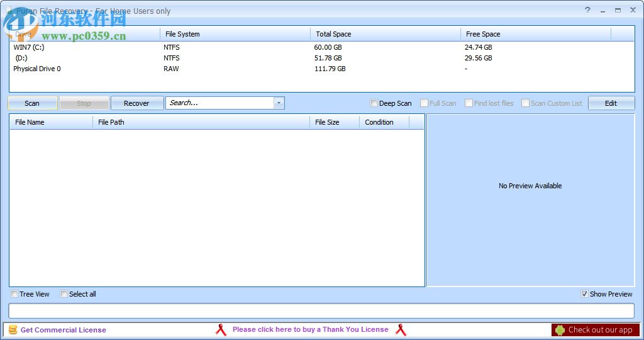Click the 51.78 GB total space cell

point(328,58)
